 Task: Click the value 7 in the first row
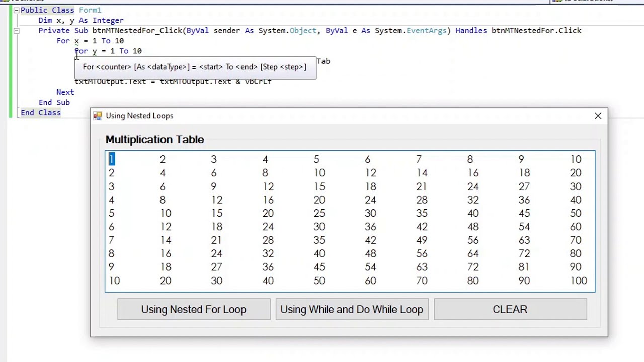click(x=419, y=159)
